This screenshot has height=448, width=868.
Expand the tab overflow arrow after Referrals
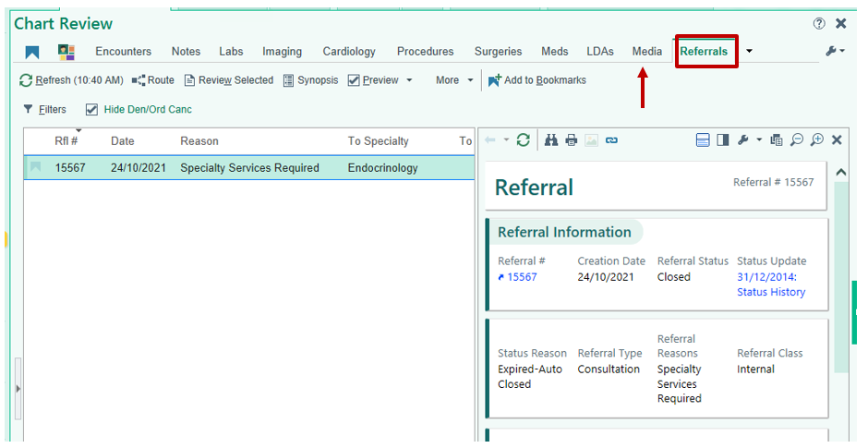tap(749, 51)
